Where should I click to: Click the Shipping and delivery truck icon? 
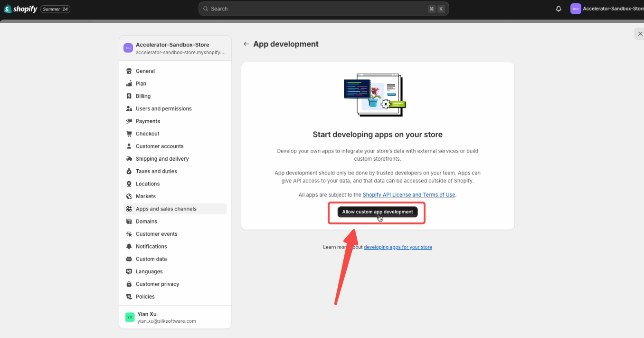click(129, 159)
